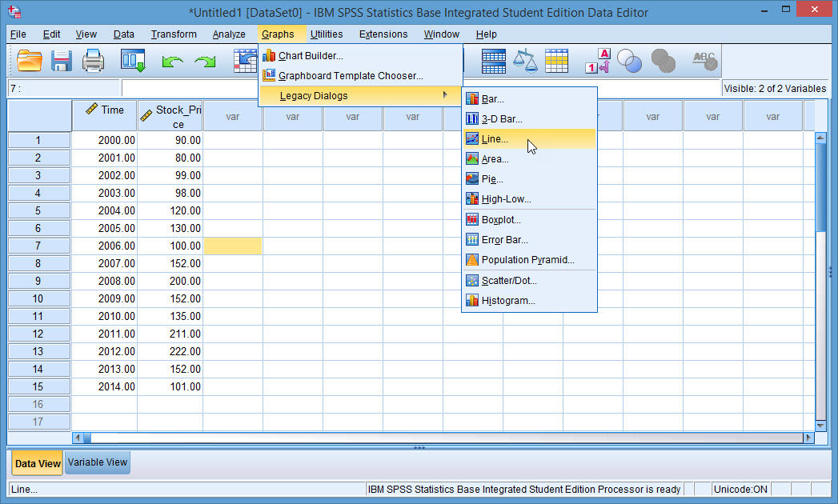Viewport: 838px width, 504px height.
Task: Select row header 1
Action: point(39,140)
